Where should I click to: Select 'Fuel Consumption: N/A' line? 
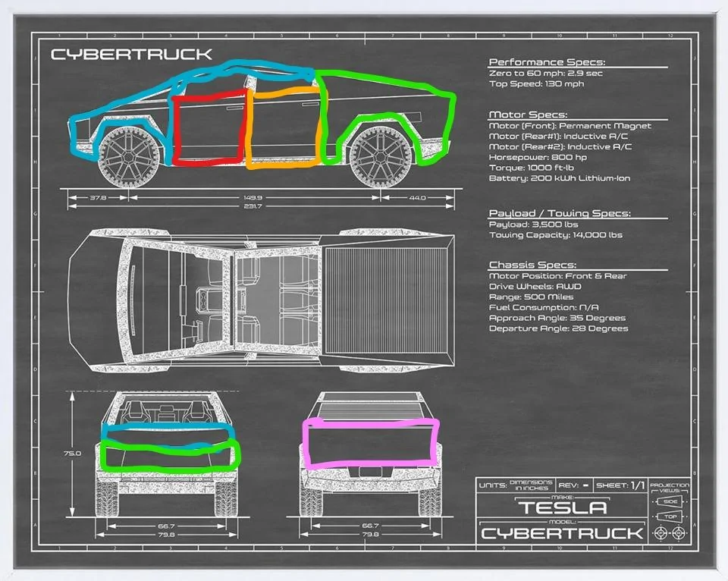[x=544, y=307]
